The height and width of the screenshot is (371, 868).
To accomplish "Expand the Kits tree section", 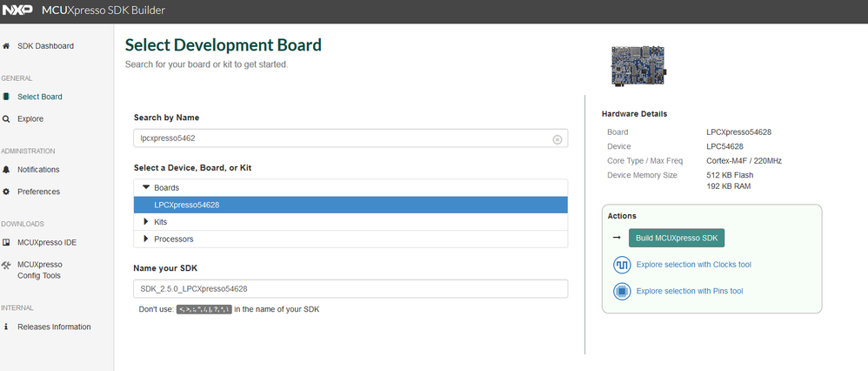I will (146, 222).
